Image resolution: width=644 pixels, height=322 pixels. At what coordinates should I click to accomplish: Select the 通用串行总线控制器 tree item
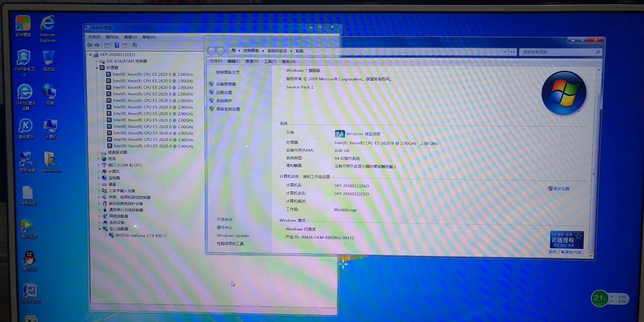point(126,210)
